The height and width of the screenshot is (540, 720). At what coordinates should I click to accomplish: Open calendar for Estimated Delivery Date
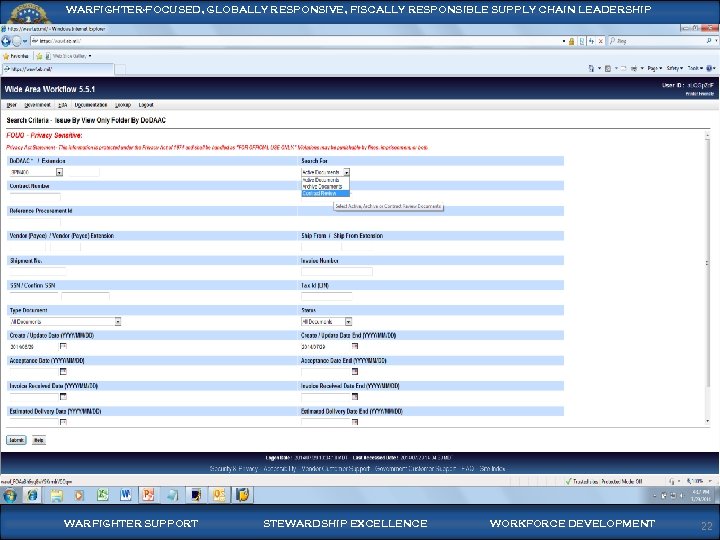(63, 422)
